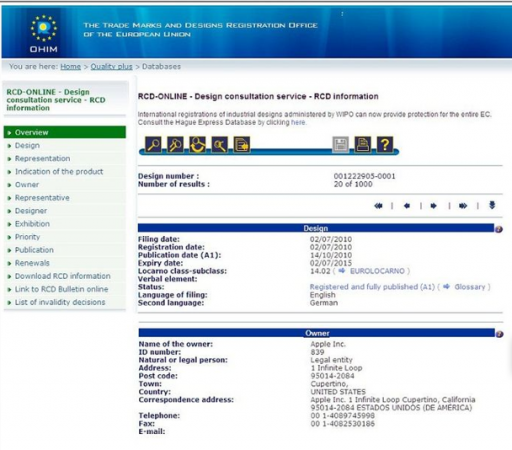Open the Glossary link
The width and height of the screenshot is (512, 450).
[470, 287]
